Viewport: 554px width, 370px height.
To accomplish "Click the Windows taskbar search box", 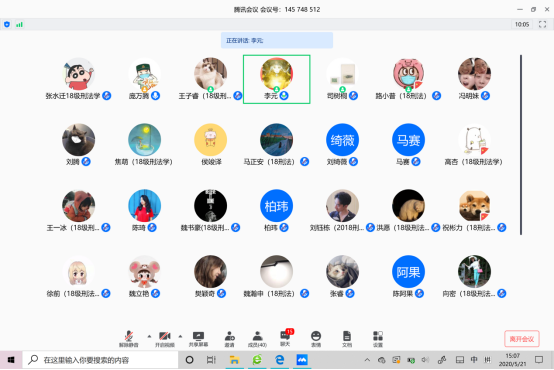I will pos(100,360).
